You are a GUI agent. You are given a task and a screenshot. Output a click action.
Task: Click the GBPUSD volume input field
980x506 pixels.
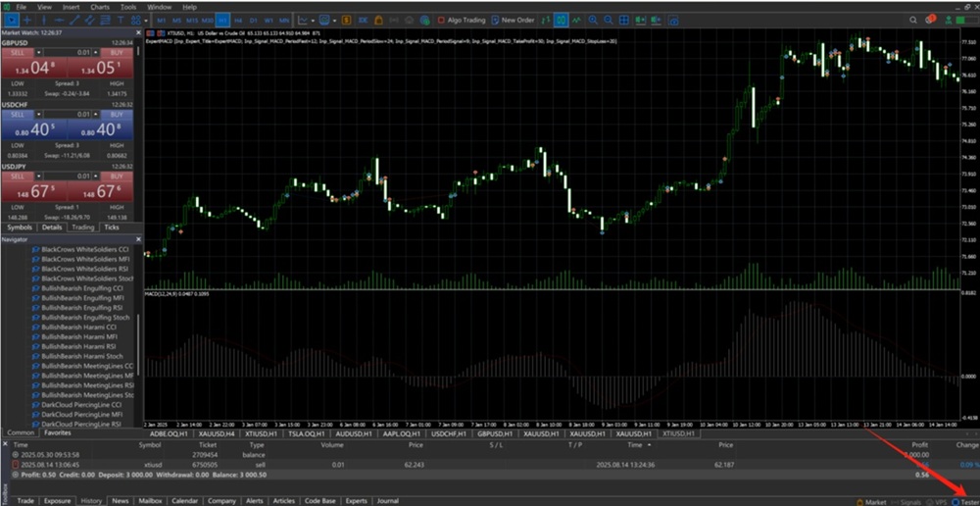tap(67, 53)
